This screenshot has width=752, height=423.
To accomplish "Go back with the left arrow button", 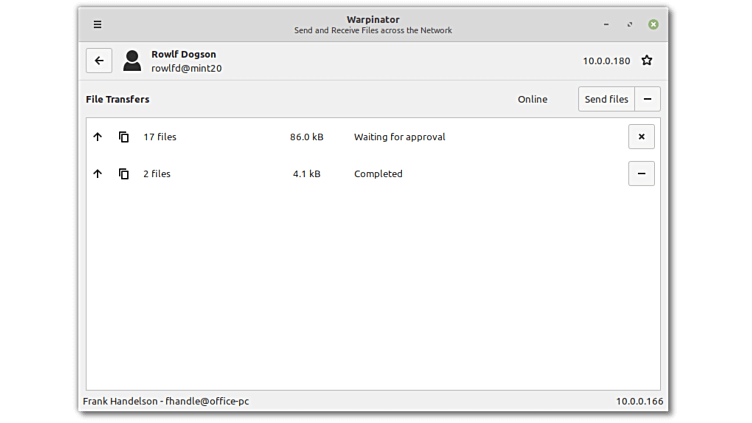I will [x=99, y=60].
